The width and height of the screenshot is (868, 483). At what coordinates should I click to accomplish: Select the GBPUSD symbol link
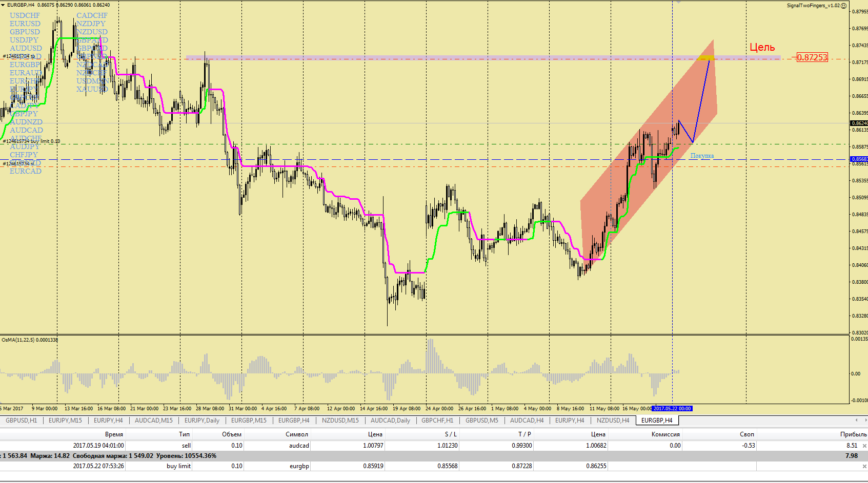click(25, 32)
